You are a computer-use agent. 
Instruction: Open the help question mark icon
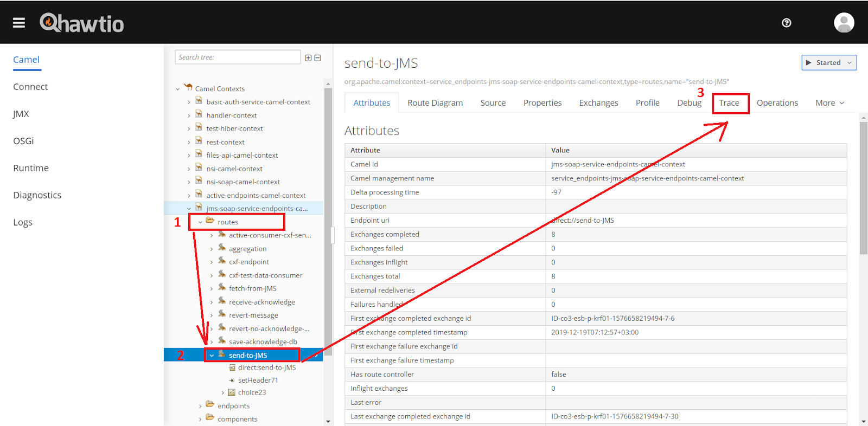pyautogui.click(x=787, y=23)
